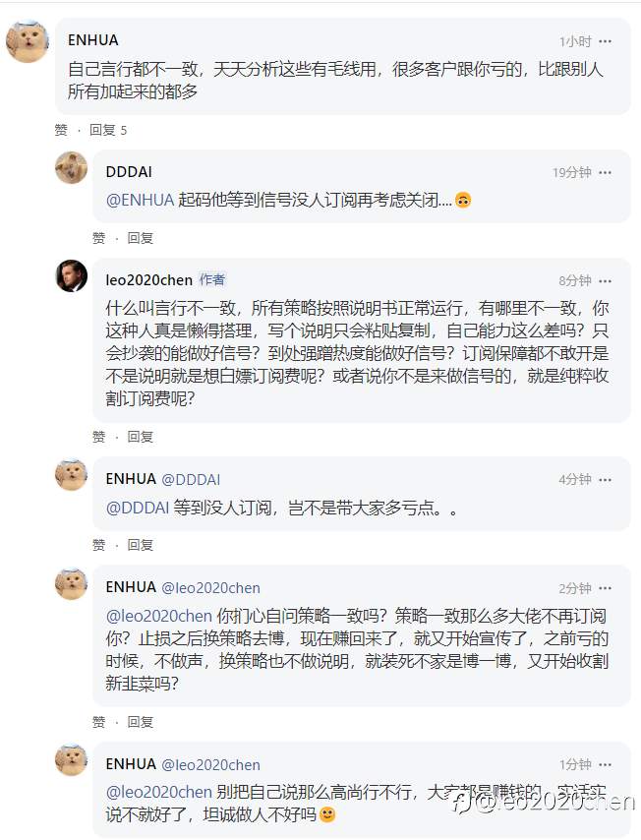
Task: Click ENHUA's avatar on the 4分钟 reply
Action: click(72, 475)
